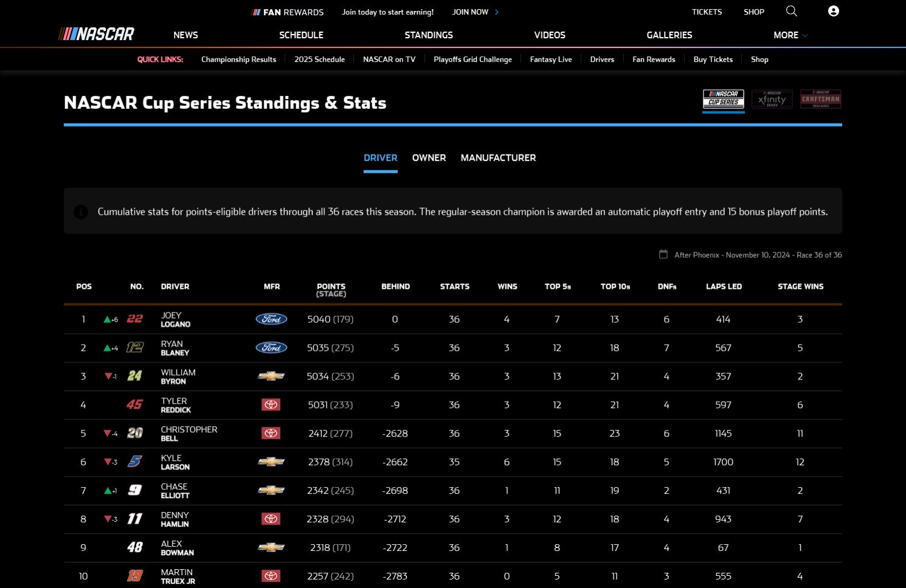Click the LAPS LED column header
Image resolution: width=906 pixels, height=588 pixels.
click(x=724, y=286)
